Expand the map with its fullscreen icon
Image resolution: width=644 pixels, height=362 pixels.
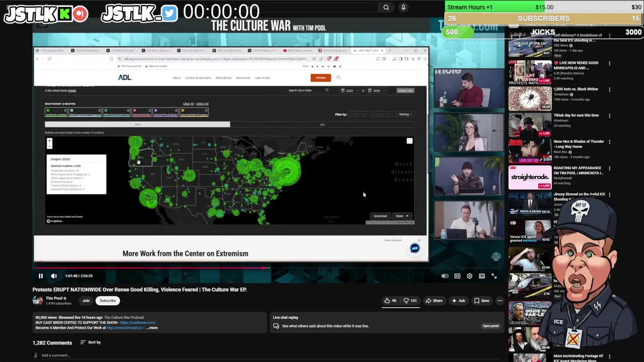(x=410, y=141)
